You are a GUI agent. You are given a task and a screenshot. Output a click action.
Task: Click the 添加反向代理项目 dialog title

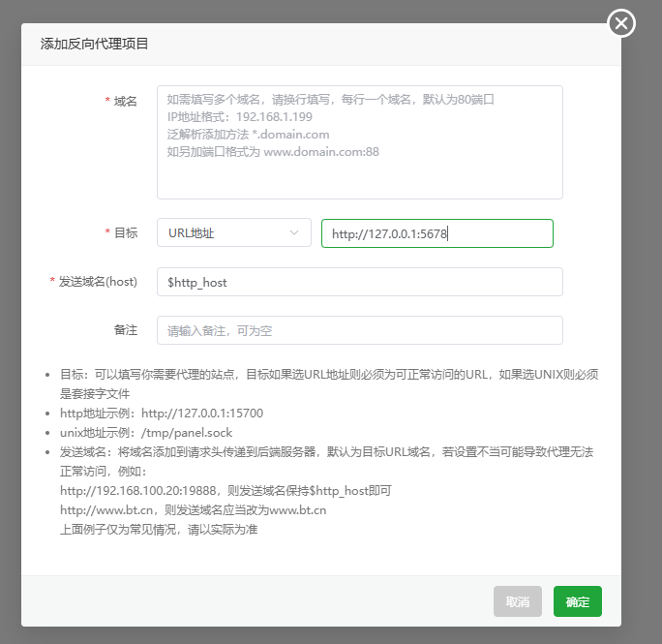pos(94,45)
